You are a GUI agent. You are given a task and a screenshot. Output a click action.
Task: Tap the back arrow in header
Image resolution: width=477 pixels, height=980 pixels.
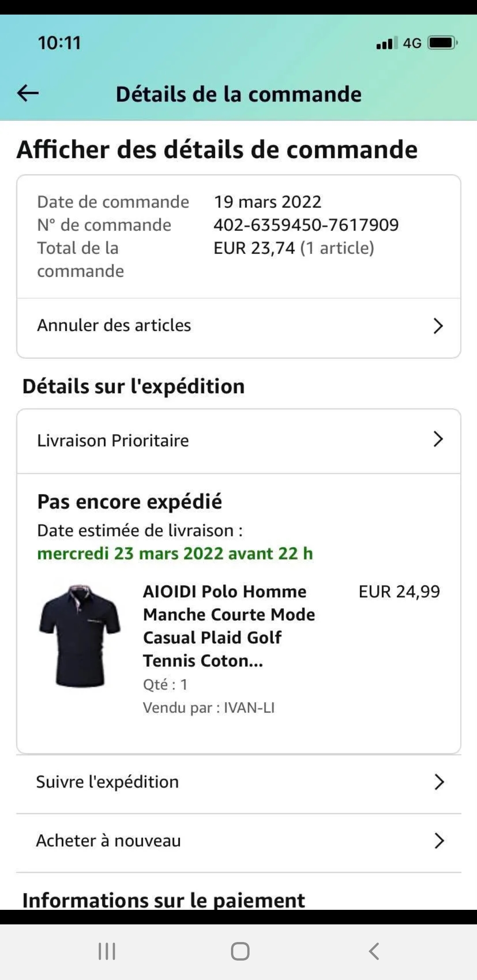[28, 93]
